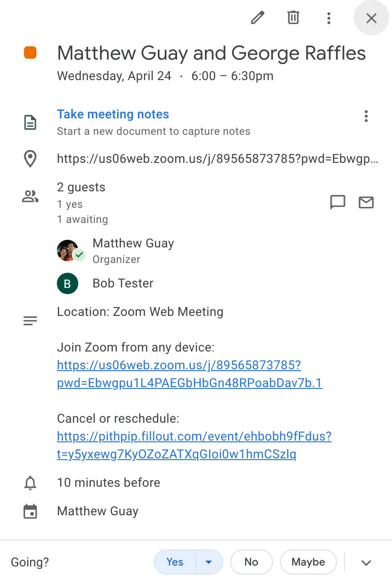Viewport: 392px width, 582px height.
Task: Click the pencil edit event icon
Action: pyautogui.click(x=258, y=18)
